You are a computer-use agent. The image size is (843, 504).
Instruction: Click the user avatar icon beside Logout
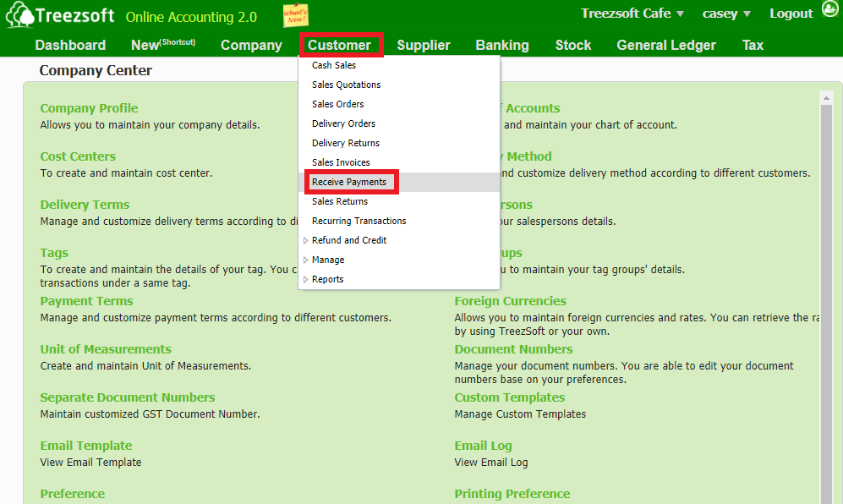point(830,9)
